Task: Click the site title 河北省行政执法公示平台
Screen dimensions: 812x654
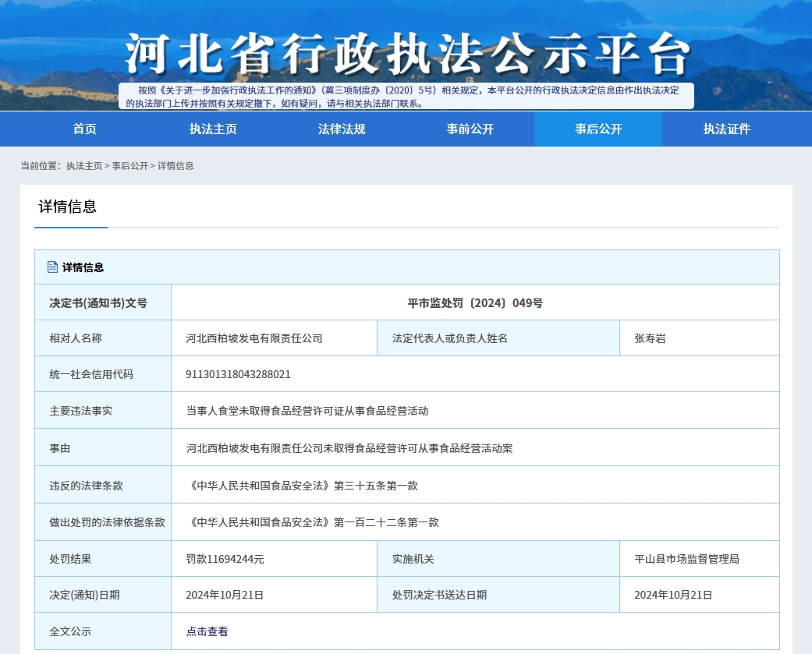Action: [407, 54]
